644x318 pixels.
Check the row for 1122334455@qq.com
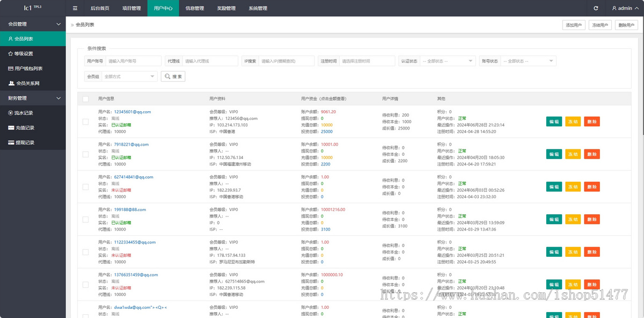85,252
